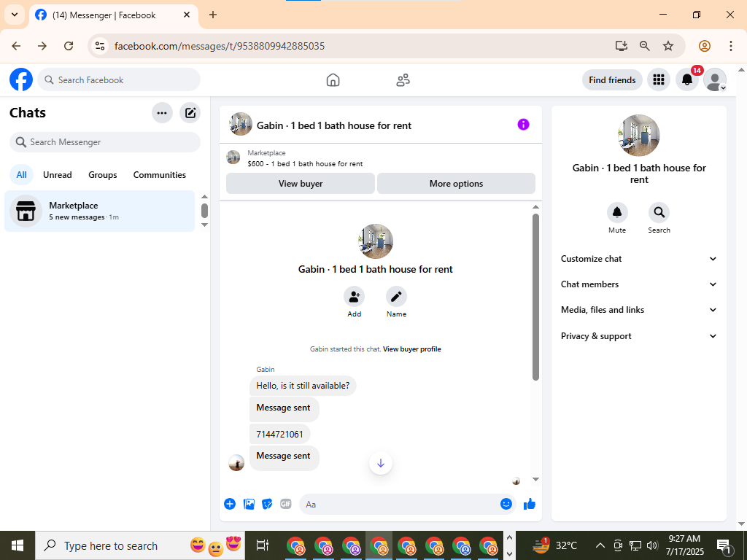Viewport: 747px width, 560px height.
Task: Open more actions plus icon in composer
Action: tap(230, 504)
